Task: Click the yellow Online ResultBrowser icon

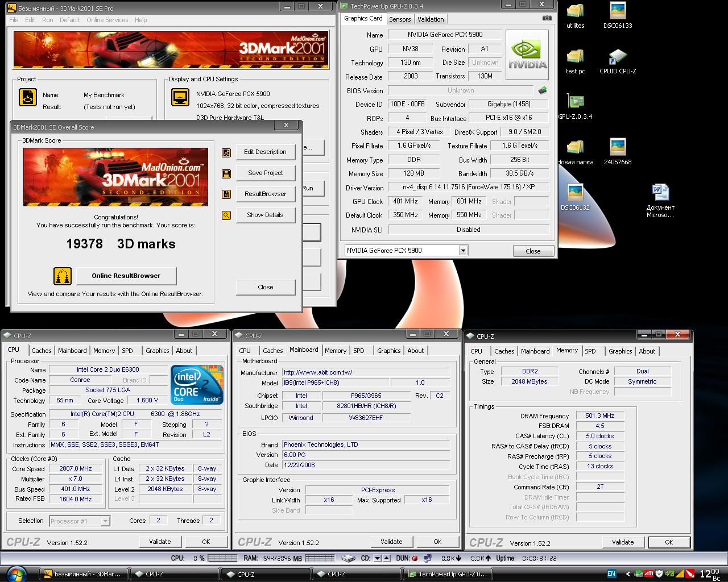Action: point(63,276)
